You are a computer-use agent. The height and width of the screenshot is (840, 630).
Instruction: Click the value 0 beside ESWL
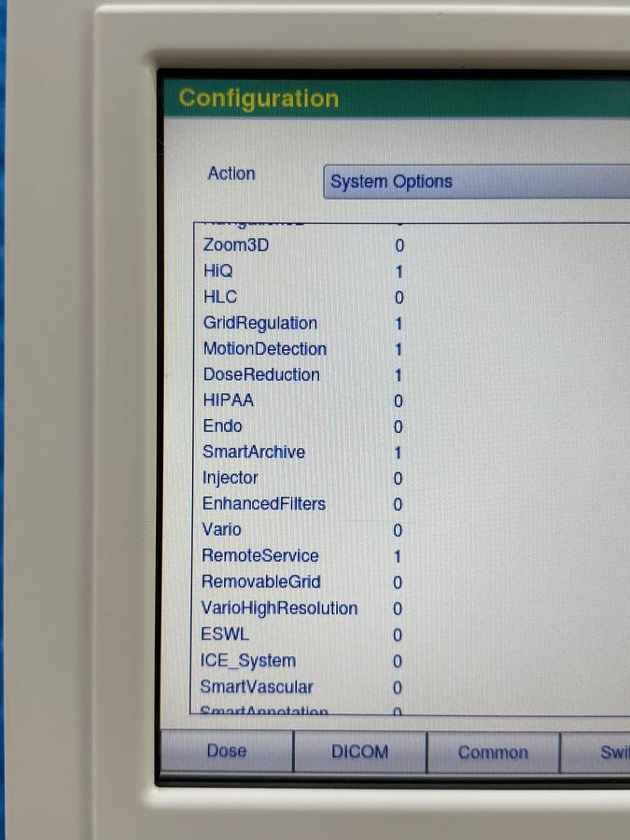tap(398, 635)
